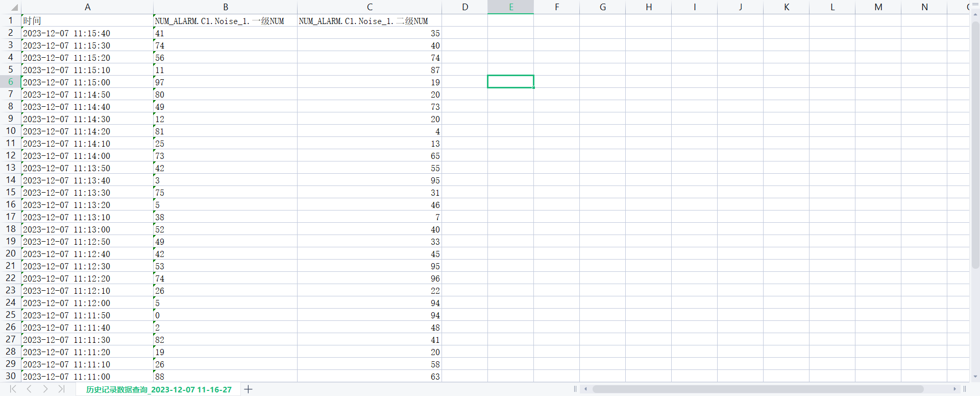Select row 15 header
Screen dimensions: 980x396
pos(10,192)
